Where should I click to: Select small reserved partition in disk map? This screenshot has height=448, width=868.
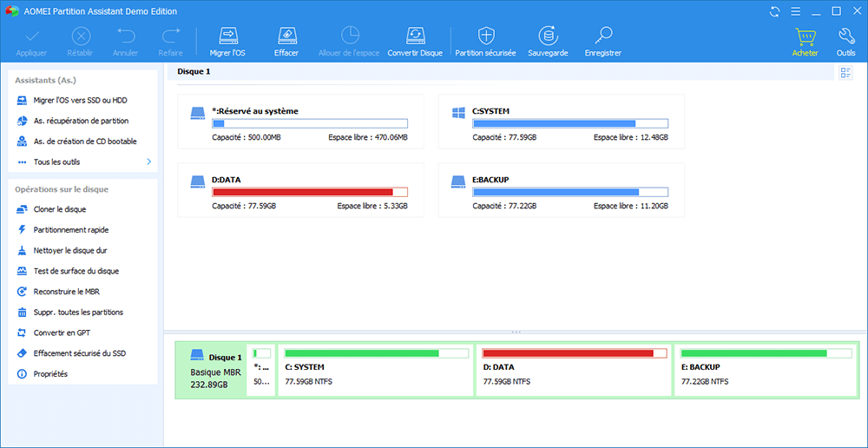[x=261, y=370]
